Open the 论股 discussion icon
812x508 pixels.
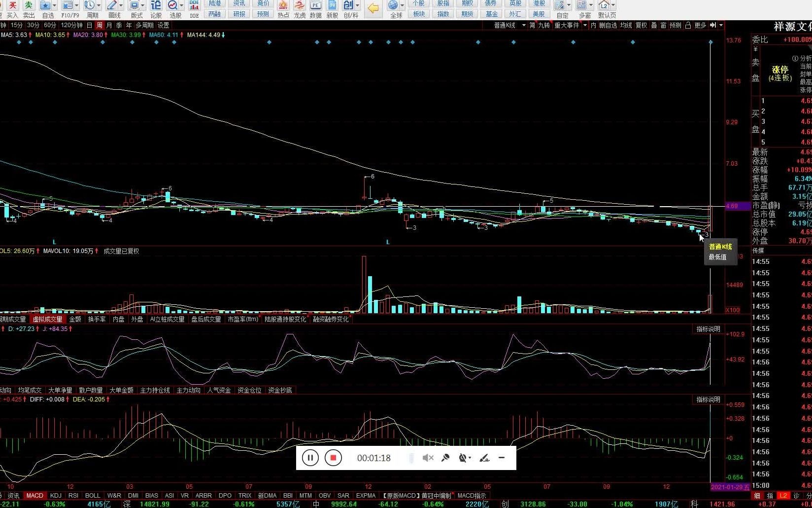(x=156, y=5)
